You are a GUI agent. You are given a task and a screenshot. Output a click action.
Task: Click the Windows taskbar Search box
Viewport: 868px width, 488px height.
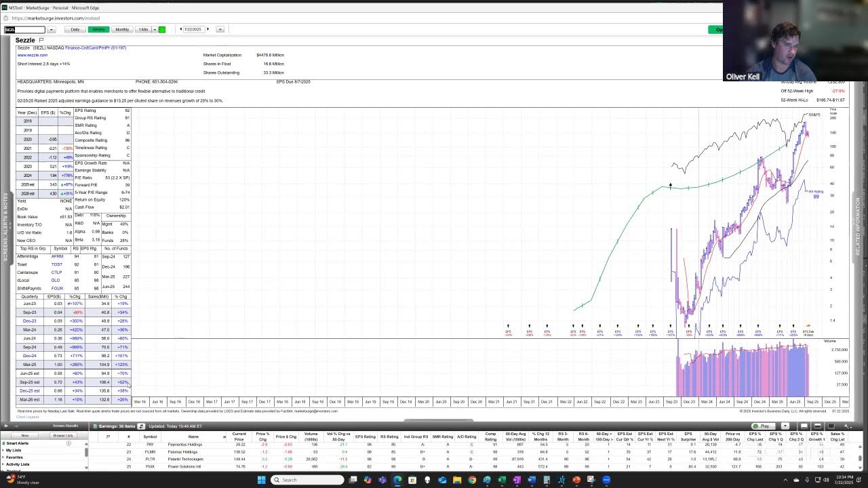pos(308,480)
